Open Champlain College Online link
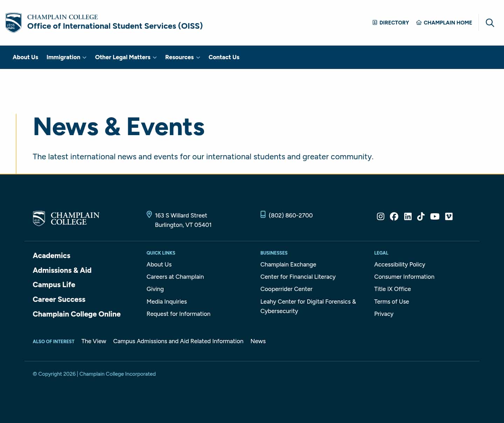 point(77,314)
